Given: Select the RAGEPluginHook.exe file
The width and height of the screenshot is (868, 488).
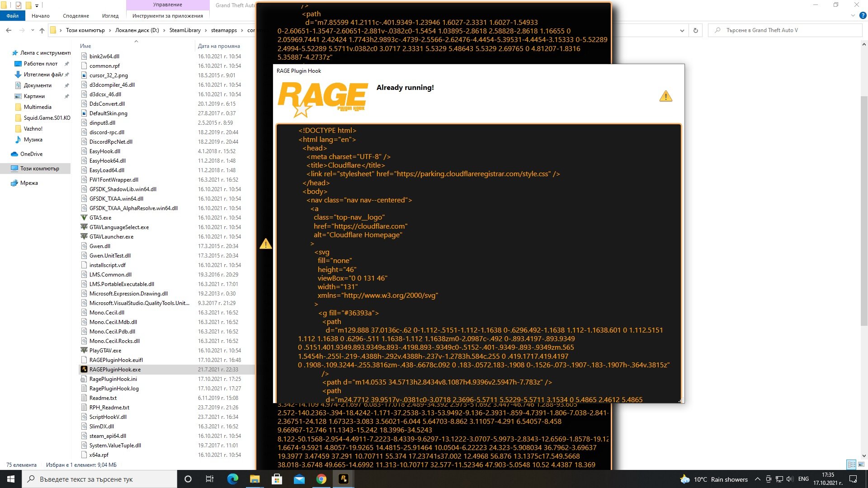Looking at the screenshot, I should click(115, 369).
